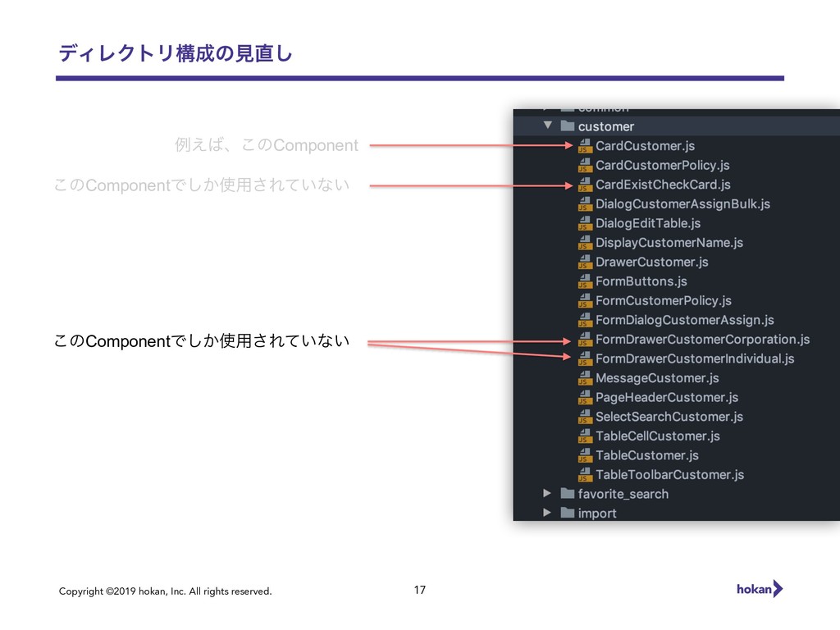Click JS icon of FormCustomerPolicy.js
The image size is (840, 630).
585,300
